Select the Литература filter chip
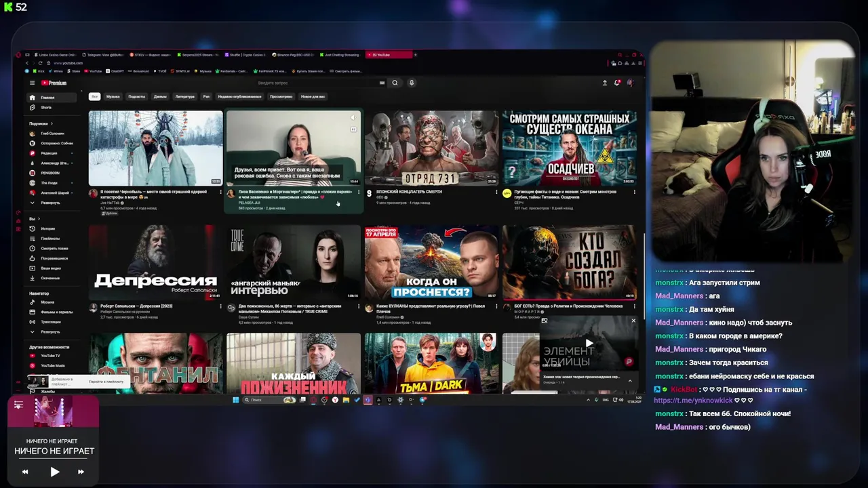868x488 pixels. [184, 96]
